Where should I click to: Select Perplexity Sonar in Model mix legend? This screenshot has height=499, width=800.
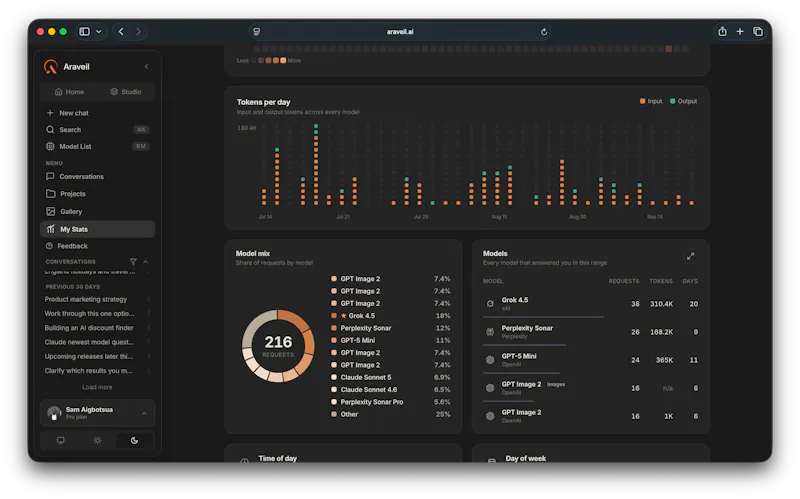(390, 328)
